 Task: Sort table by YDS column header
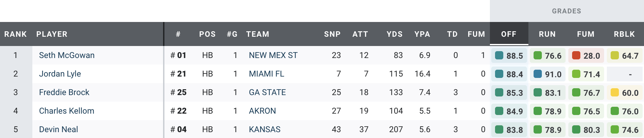point(394,34)
